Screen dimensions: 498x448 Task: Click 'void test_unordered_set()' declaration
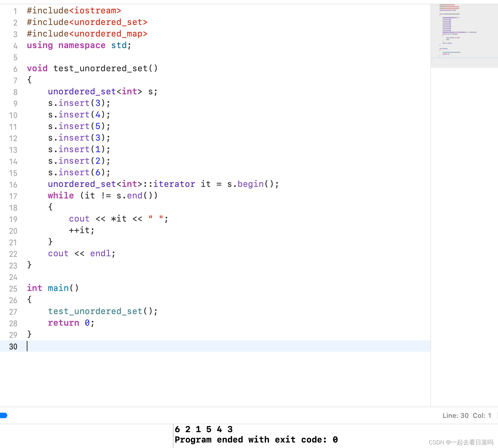pos(92,68)
